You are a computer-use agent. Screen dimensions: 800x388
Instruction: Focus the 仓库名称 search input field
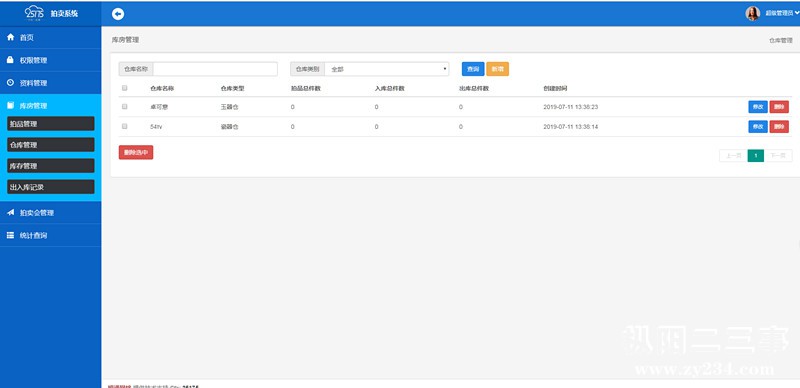(215, 69)
